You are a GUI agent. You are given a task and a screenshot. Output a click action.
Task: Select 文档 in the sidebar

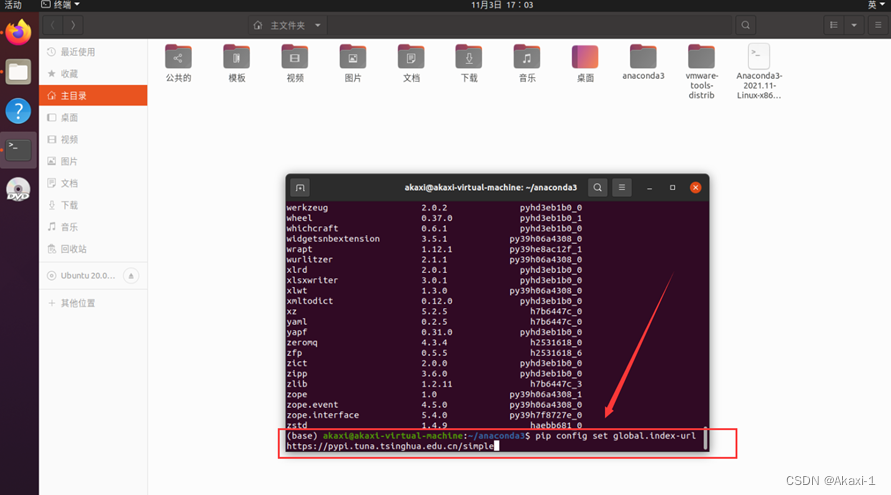click(x=93, y=183)
